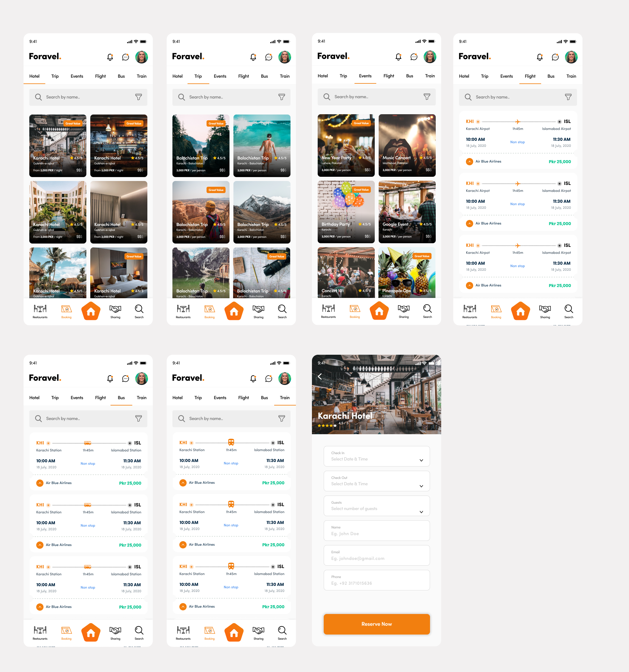Image resolution: width=629 pixels, height=672 pixels.
Task: Expand the Check In date dropdown
Action: (421, 460)
